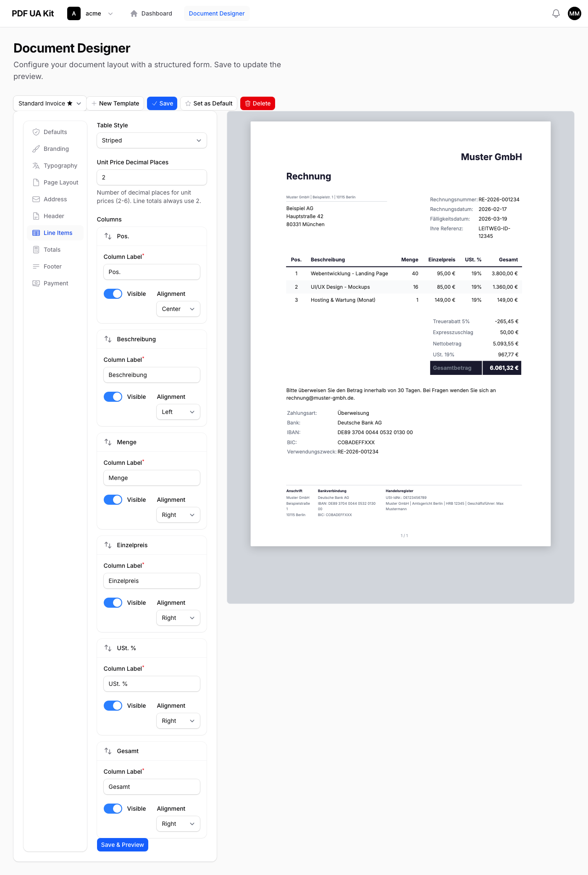Click the reorder arrows for Menge column

pos(108,442)
